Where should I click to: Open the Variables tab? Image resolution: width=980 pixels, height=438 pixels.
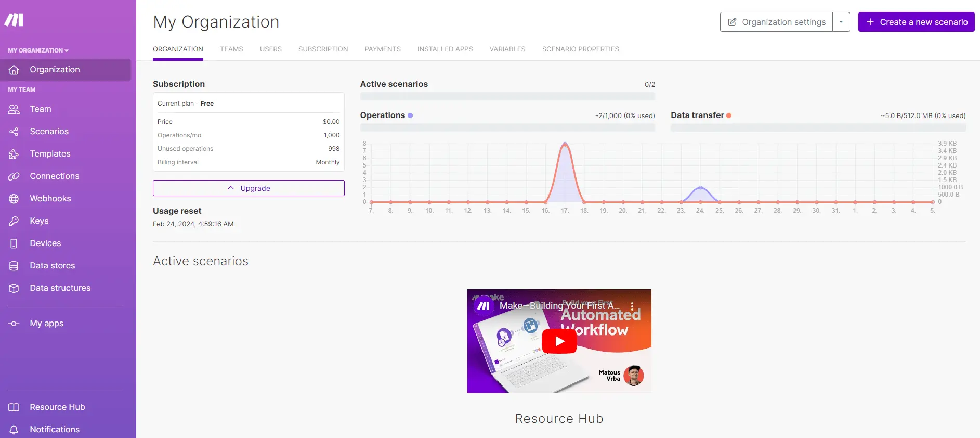pyautogui.click(x=507, y=49)
